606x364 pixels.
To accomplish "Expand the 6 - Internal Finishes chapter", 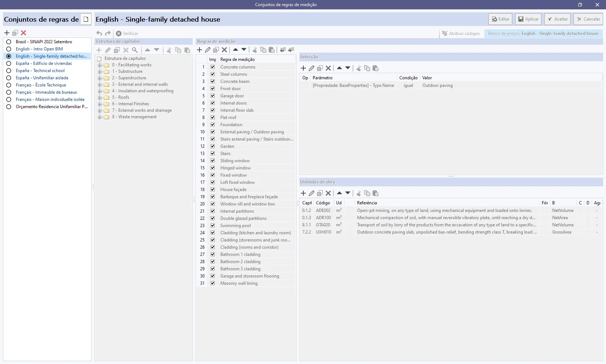I will [100, 104].
